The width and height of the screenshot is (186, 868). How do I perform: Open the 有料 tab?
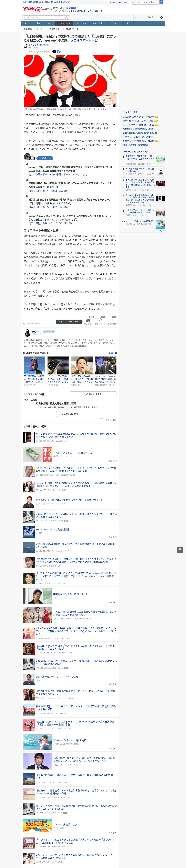point(129,24)
